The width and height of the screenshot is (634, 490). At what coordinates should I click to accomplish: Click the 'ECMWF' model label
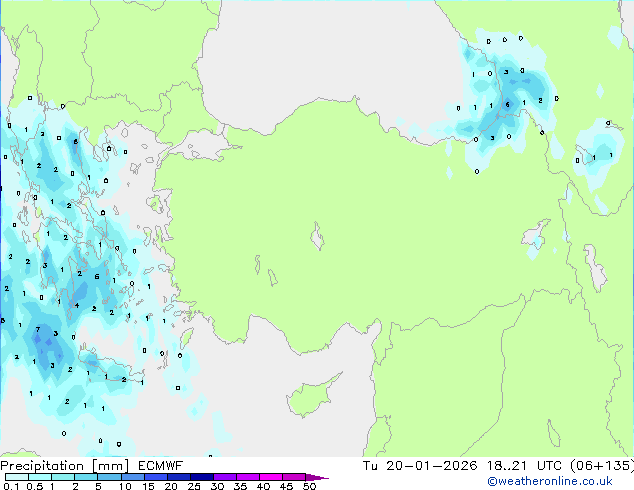[x=161, y=466]
